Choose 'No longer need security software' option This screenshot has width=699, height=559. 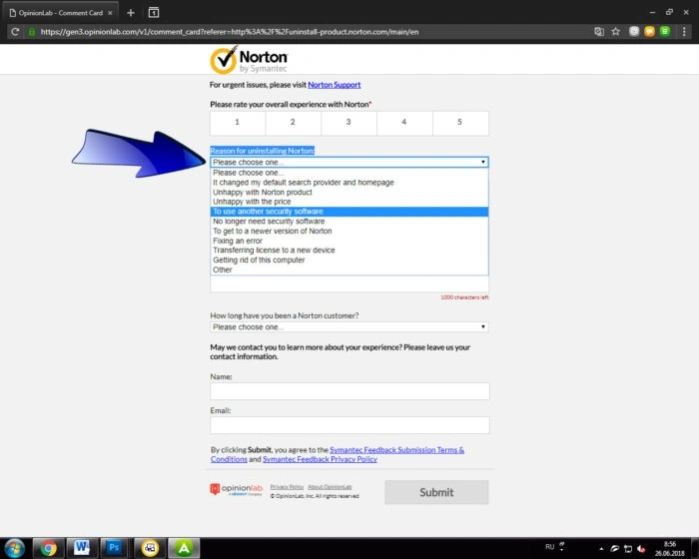point(349,222)
